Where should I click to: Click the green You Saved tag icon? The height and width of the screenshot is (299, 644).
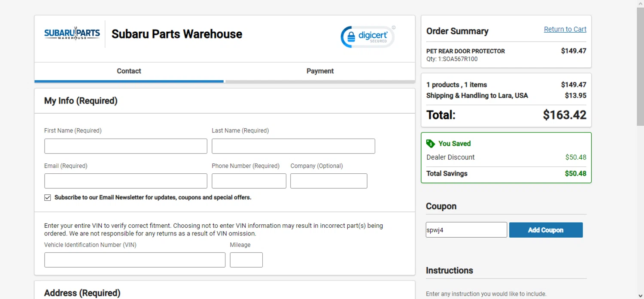(x=431, y=143)
